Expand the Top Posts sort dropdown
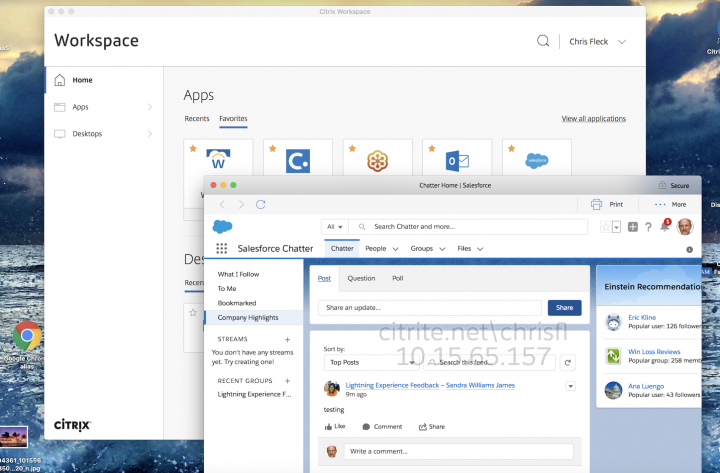Screen dimensions: 720x473 (365, 363)
